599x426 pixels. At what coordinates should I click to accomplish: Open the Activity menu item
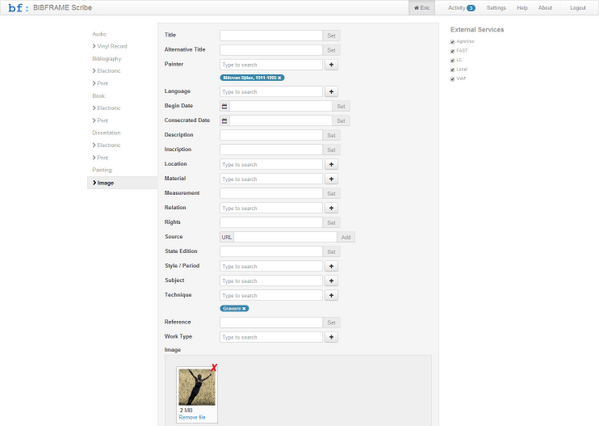coord(461,8)
